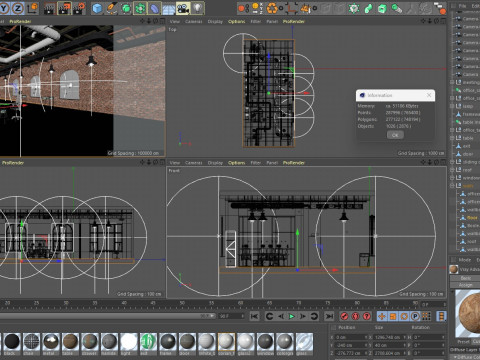Toggle point level animation recording

pos(426,316)
